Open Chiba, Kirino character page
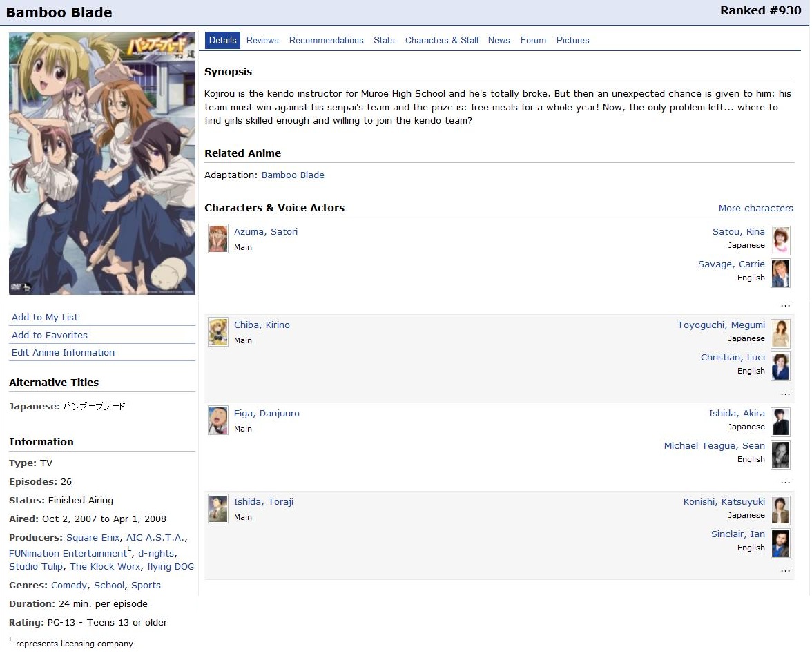812x658 pixels. pyautogui.click(x=262, y=325)
